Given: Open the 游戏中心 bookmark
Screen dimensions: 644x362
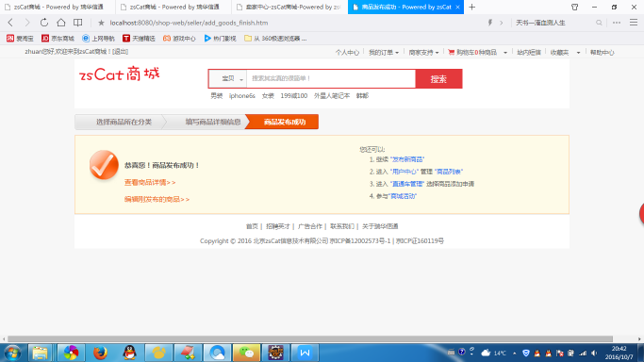Looking at the screenshot, I should coord(179,38).
